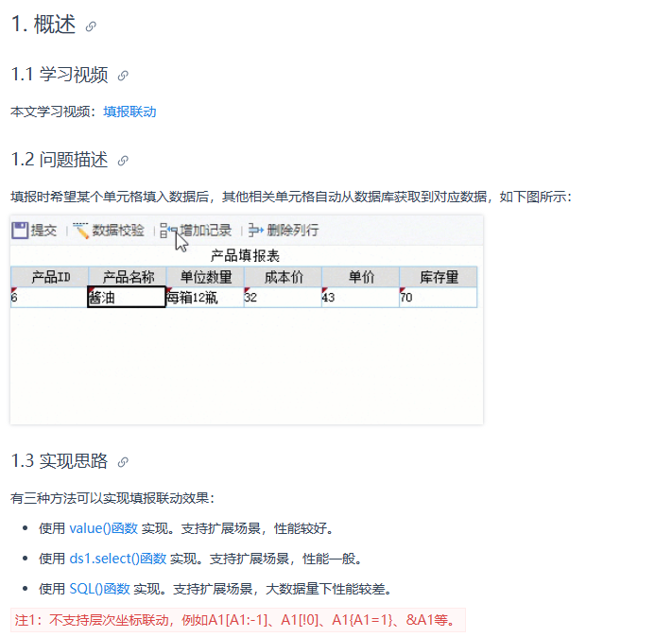Click anchor link icon beside 1. 概述
This screenshot has width=672, height=637.
(x=91, y=26)
